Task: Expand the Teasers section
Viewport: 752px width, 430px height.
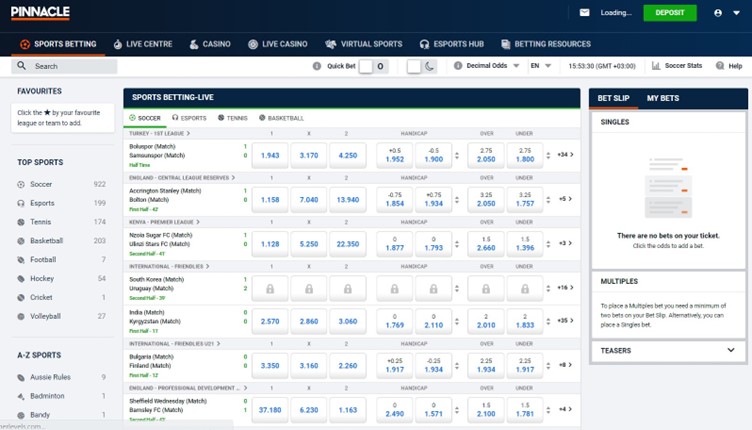Action: 730,350
